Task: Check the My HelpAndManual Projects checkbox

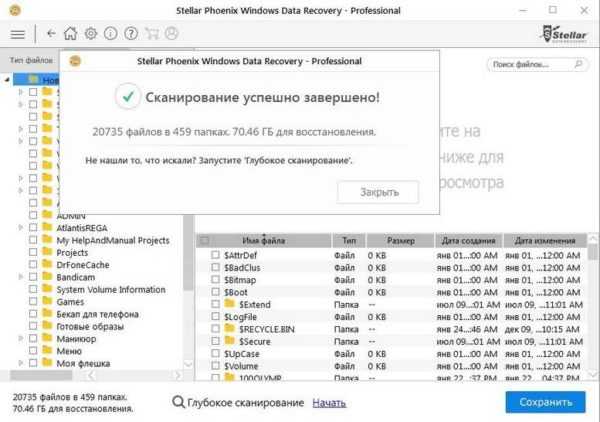Action: coord(33,240)
